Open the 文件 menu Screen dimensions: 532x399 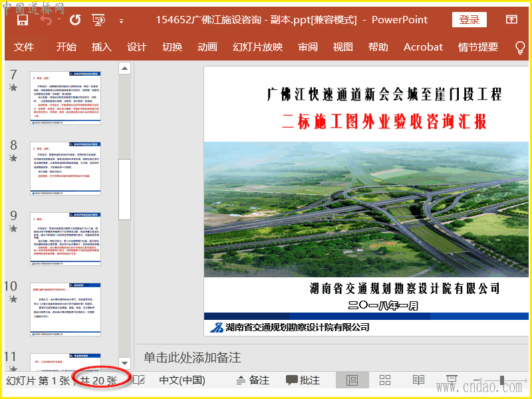click(24, 47)
